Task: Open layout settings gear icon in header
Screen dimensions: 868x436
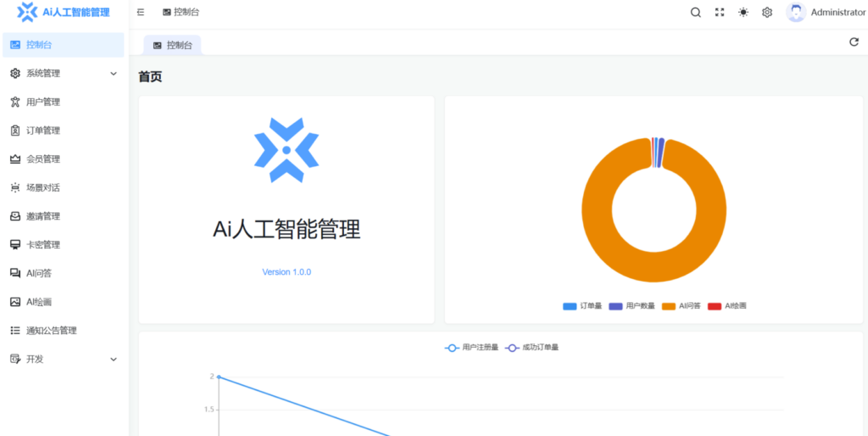Action: click(x=767, y=12)
